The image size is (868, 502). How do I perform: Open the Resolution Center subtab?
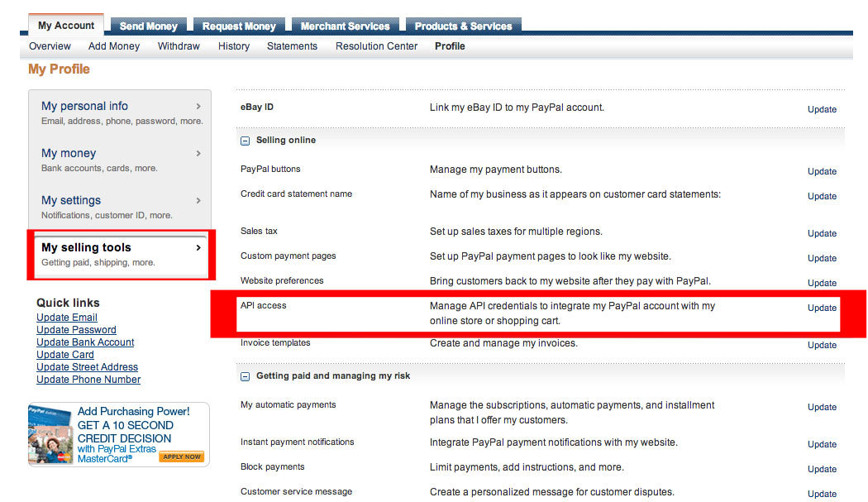376,46
